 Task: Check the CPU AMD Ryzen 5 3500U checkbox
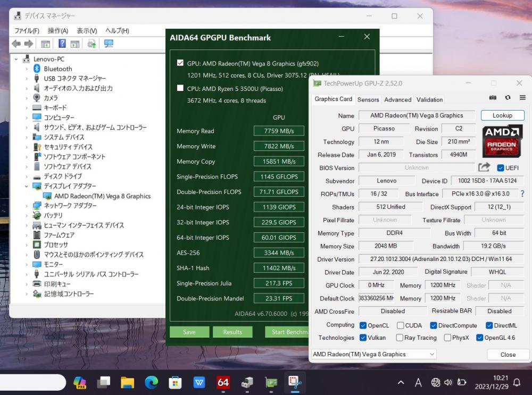180,88
